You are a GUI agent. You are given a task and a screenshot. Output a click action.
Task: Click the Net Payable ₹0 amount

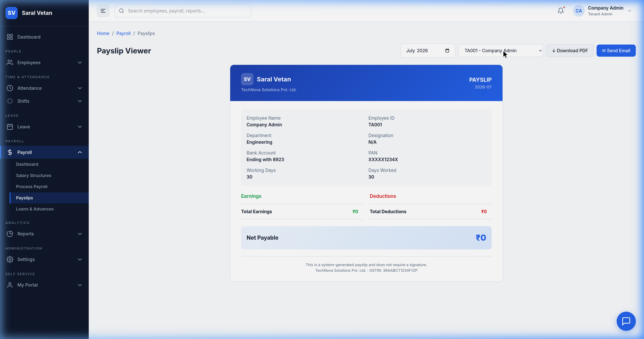pos(481,238)
